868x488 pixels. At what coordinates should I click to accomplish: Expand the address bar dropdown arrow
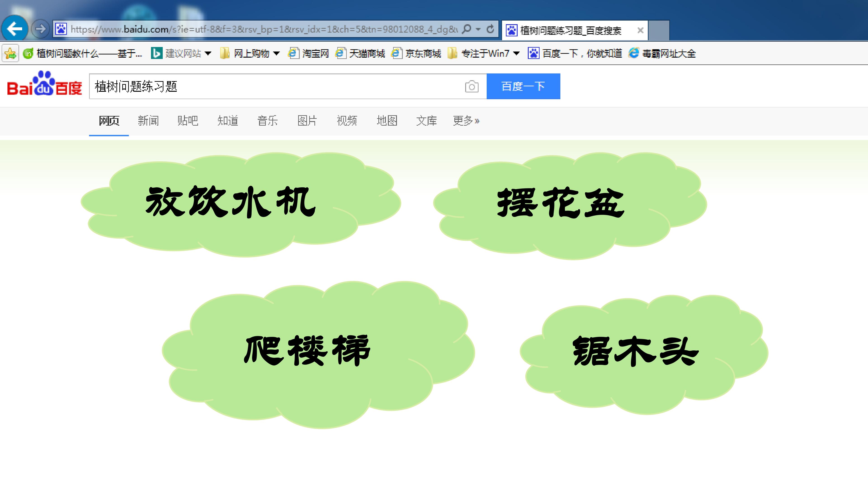[478, 29]
